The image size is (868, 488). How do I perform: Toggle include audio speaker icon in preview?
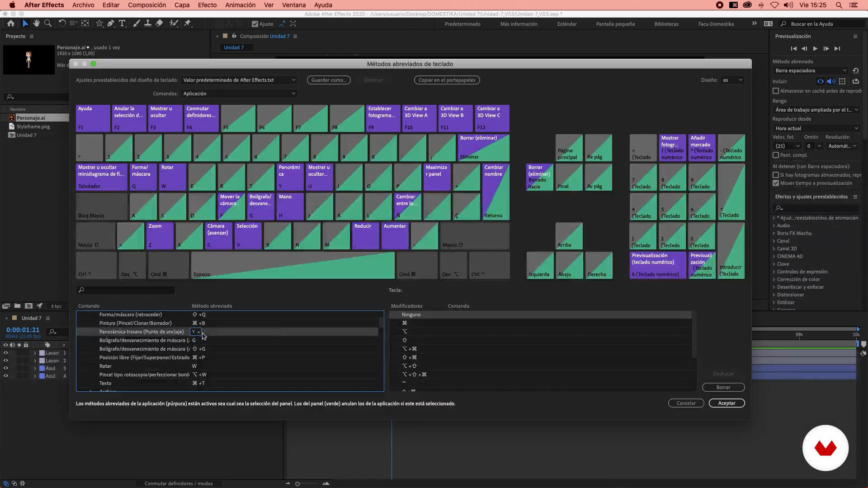pyautogui.click(x=831, y=81)
